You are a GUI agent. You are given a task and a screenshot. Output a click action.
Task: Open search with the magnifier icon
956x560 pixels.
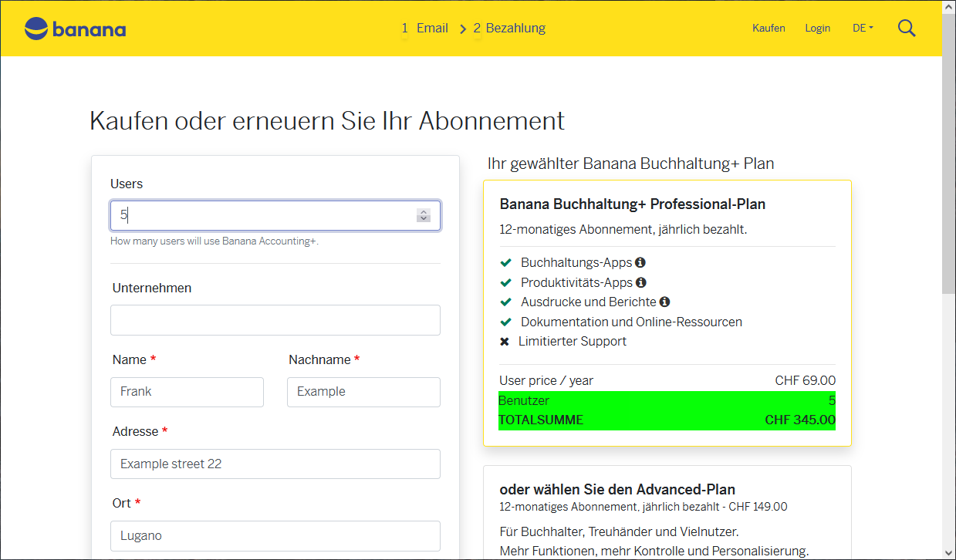click(906, 28)
